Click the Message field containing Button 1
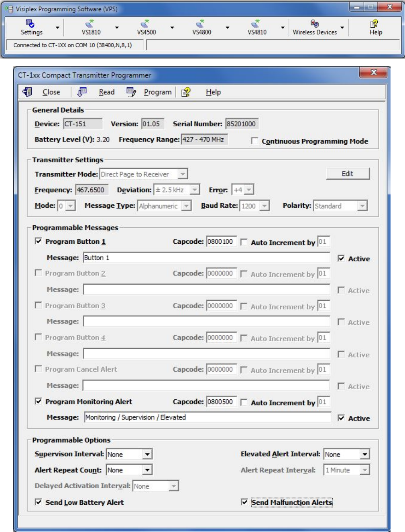Viewport: 405px width, 532px height. tap(206, 257)
